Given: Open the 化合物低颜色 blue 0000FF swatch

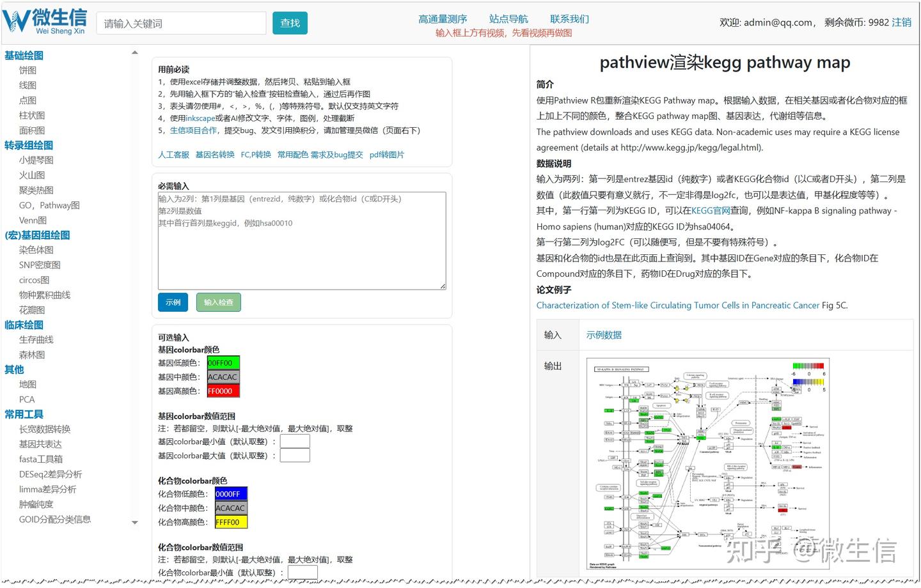Looking at the screenshot, I should click(231, 494).
